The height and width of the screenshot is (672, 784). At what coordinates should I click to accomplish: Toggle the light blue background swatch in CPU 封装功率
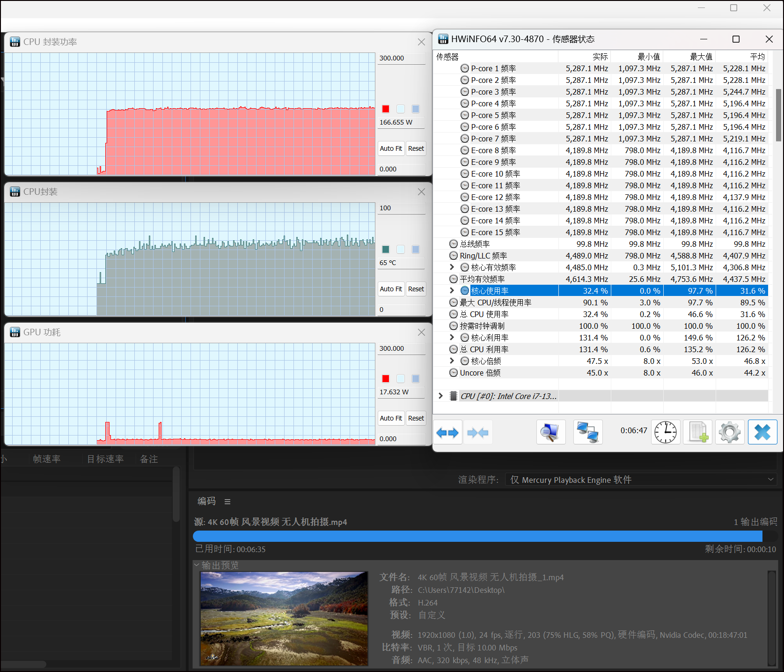click(x=401, y=109)
